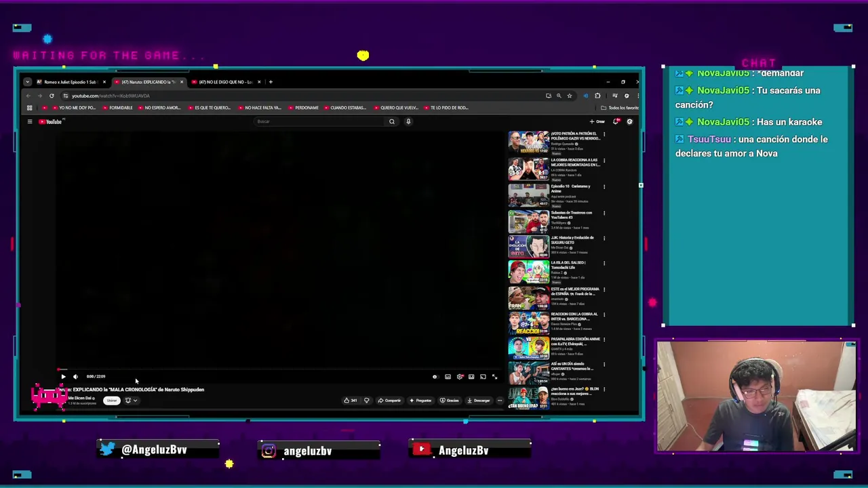Open the NO ESPERO AMOR bookmark
Image resolution: width=868 pixels, height=488 pixels.
coord(159,108)
